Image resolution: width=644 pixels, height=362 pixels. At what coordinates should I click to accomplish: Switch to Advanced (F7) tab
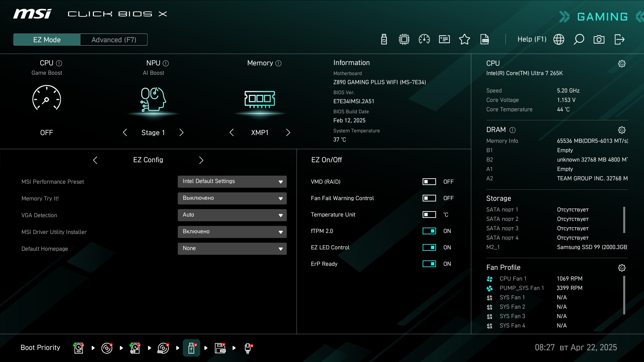114,40
